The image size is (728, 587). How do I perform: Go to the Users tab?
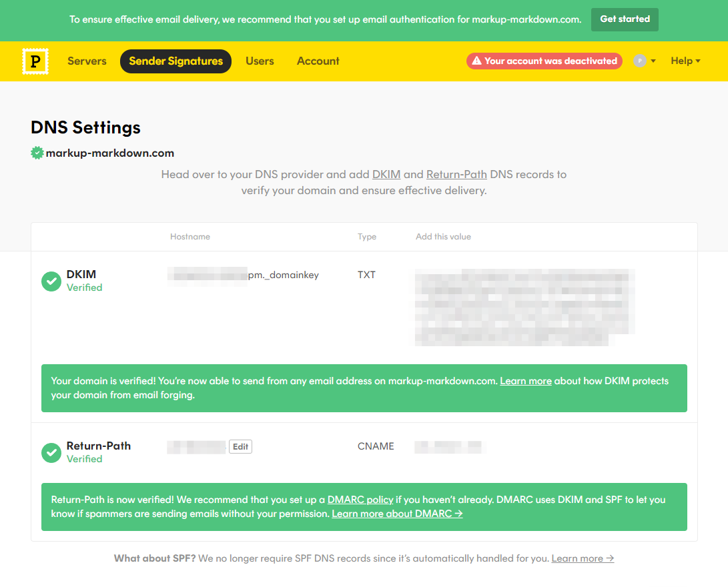[260, 61]
